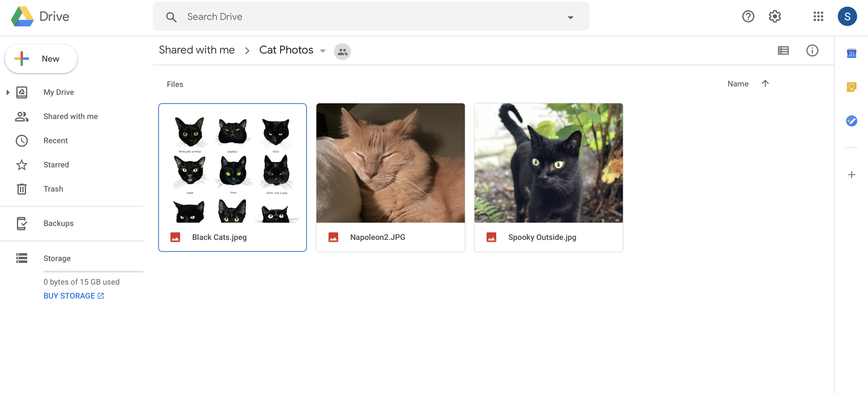Open Google Calendar side panel icon
The image size is (868, 394).
tap(851, 53)
